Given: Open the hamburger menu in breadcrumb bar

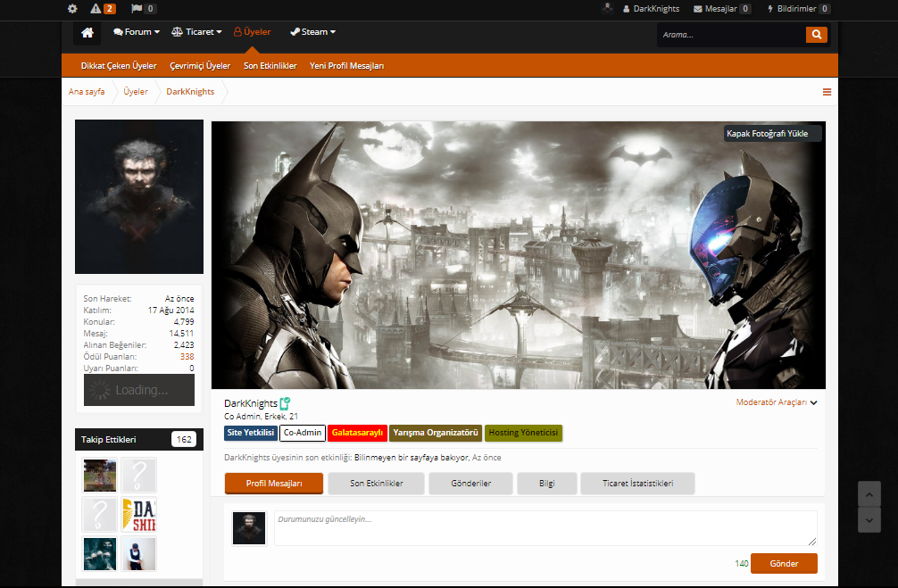Looking at the screenshot, I should 827,92.
